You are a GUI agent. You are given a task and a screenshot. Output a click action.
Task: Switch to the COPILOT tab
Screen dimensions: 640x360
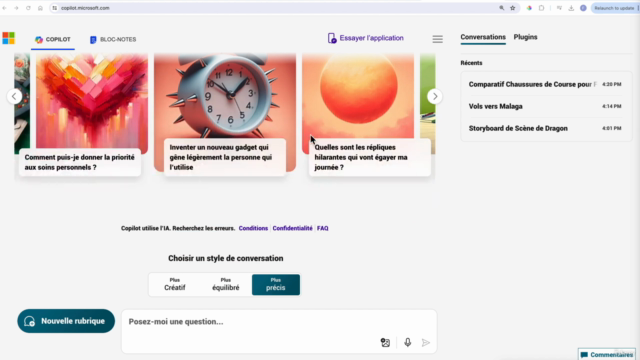pos(53,40)
